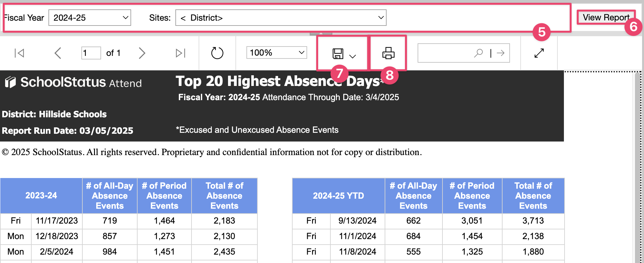Screen dimensions: 644x263
Task: Select the 11/17/2023 date cell
Action: pyautogui.click(x=57, y=221)
